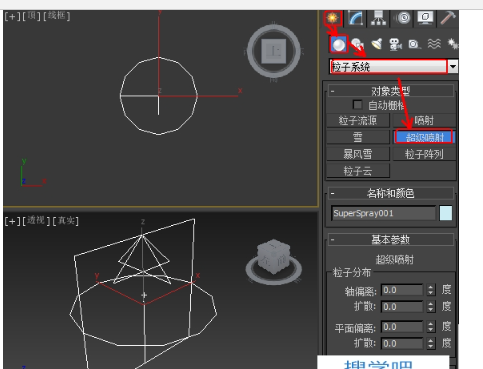
Task: Open the Motion panel tab
Action: pyautogui.click(x=402, y=18)
